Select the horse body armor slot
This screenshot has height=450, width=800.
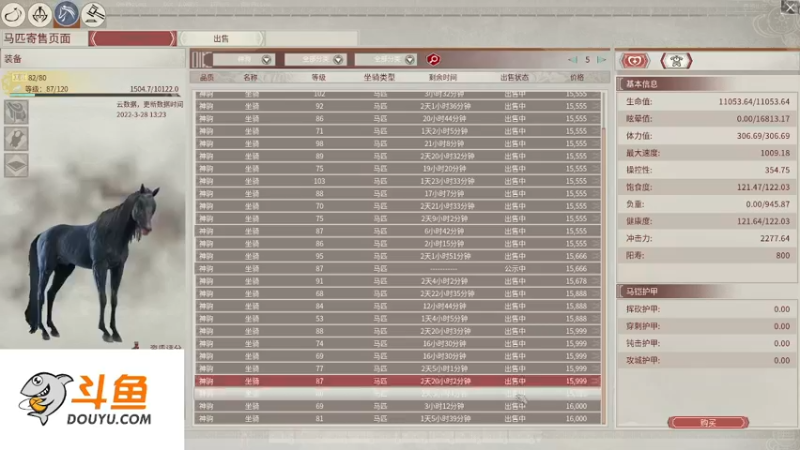pos(16,139)
